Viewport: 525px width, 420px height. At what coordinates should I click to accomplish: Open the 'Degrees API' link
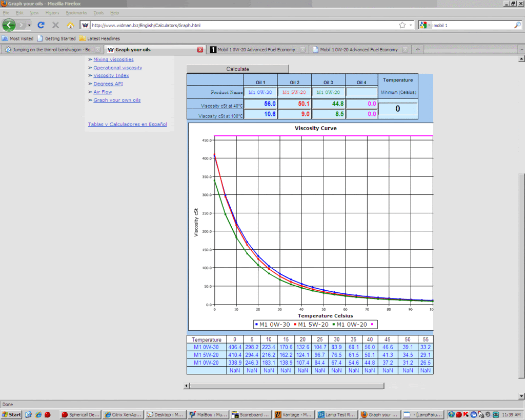coord(108,84)
